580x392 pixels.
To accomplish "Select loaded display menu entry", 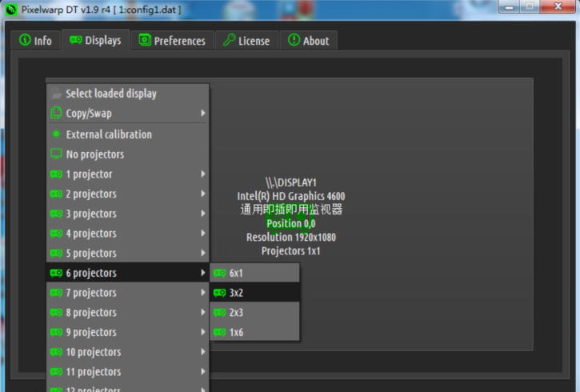I will click(111, 94).
